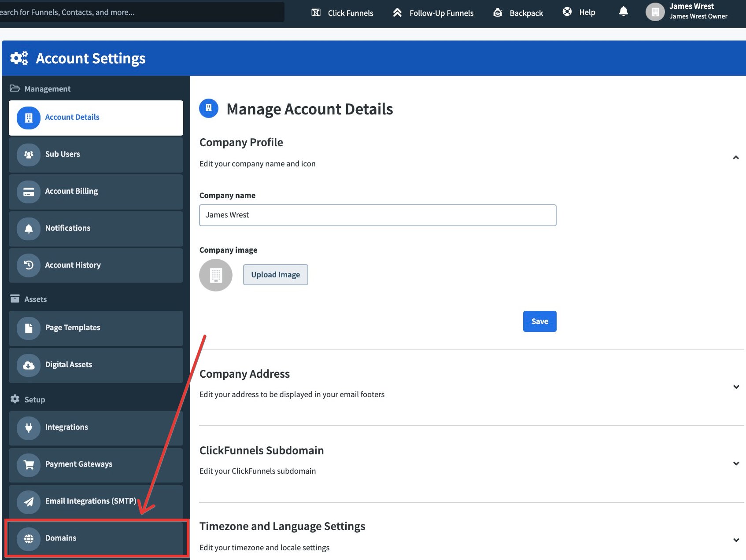Click the company image placeholder avatar

coord(216,275)
